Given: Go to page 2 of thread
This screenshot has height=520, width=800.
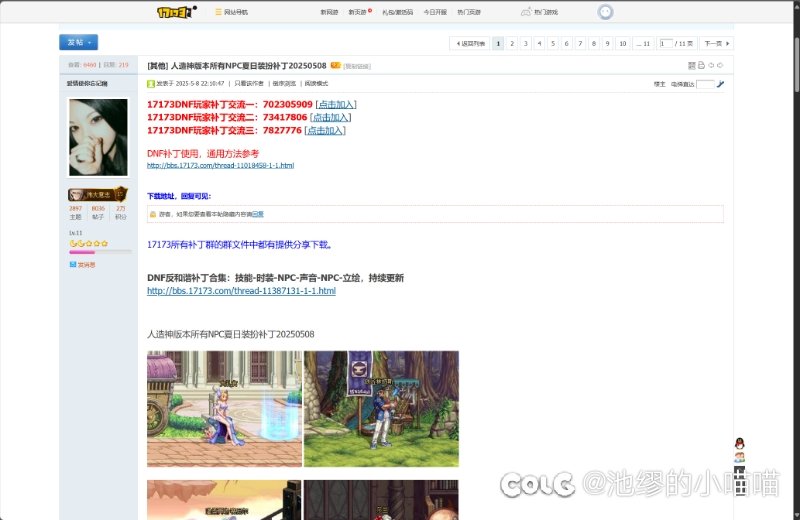Looking at the screenshot, I should [x=512, y=43].
